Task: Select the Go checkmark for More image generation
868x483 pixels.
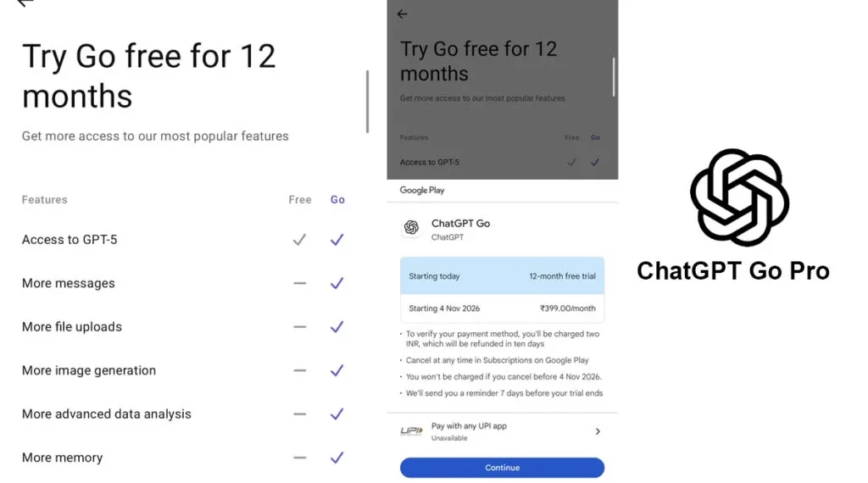Action: point(337,370)
